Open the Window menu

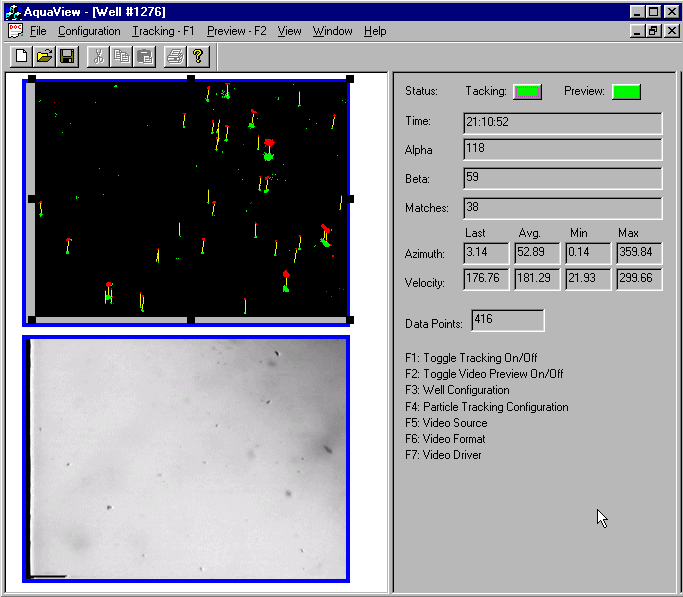coord(332,31)
